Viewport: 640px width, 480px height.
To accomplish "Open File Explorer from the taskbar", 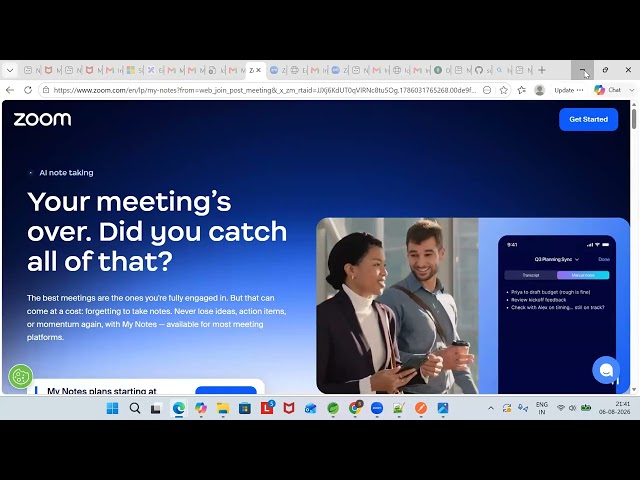I will [x=223, y=408].
